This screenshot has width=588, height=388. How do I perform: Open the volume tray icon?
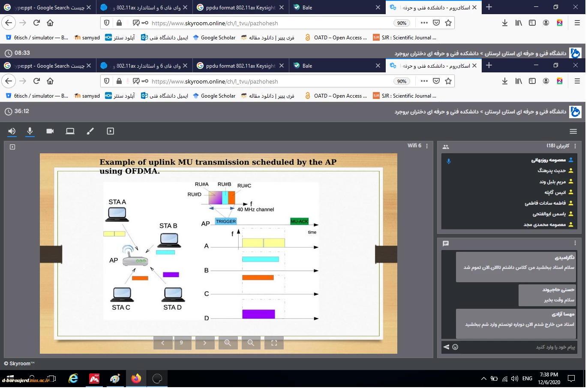click(515, 379)
